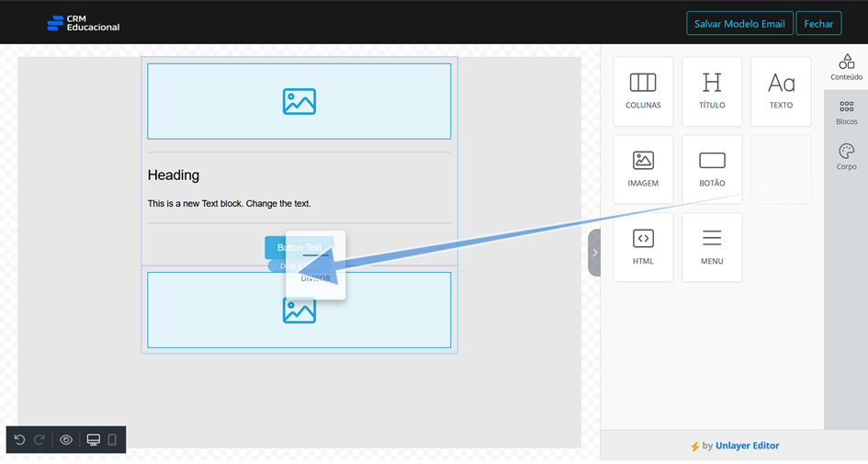The height and width of the screenshot is (464, 868).
Task: Click the 'This is a new Text block' paragraph
Action: pyautogui.click(x=230, y=204)
